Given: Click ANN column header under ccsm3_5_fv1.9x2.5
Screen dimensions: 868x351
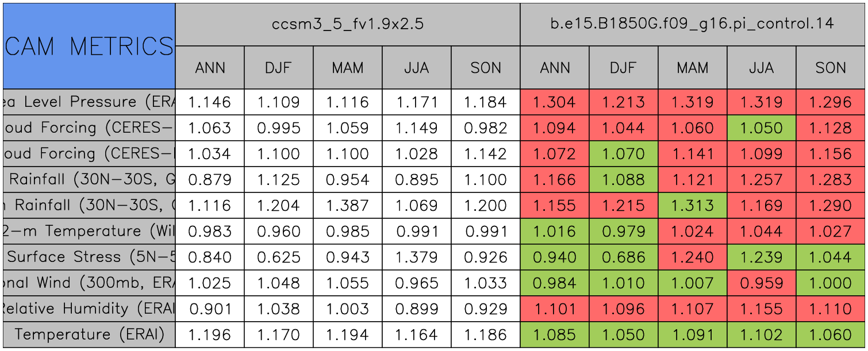Looking at the screenshot, I should [210, 68].
